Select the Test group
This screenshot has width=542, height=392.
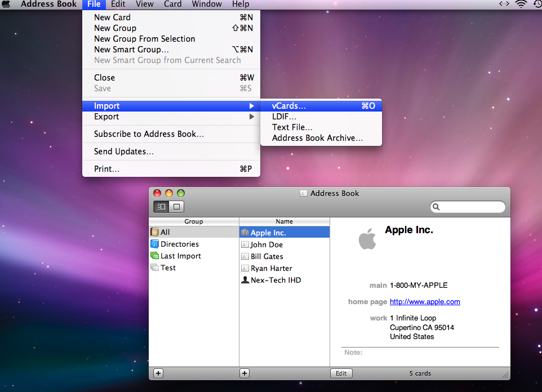[x=194, y=268]
